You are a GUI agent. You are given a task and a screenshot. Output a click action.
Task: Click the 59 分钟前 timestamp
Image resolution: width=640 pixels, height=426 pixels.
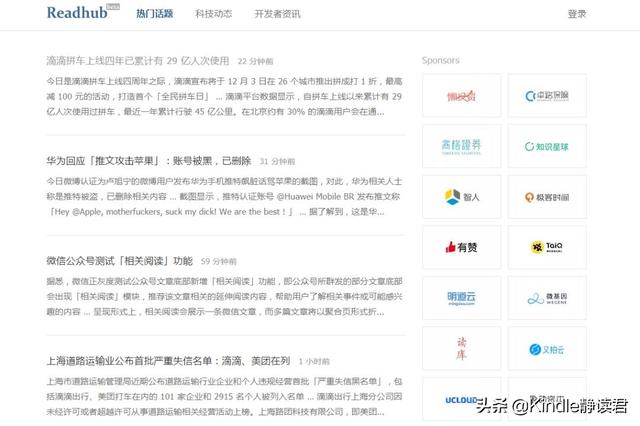click(x=219, y=262)
